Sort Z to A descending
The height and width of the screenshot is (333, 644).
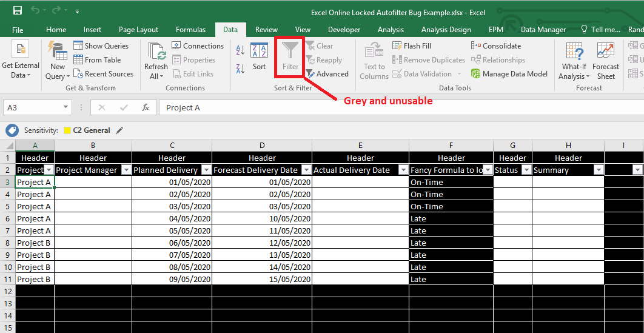[240, 69]
